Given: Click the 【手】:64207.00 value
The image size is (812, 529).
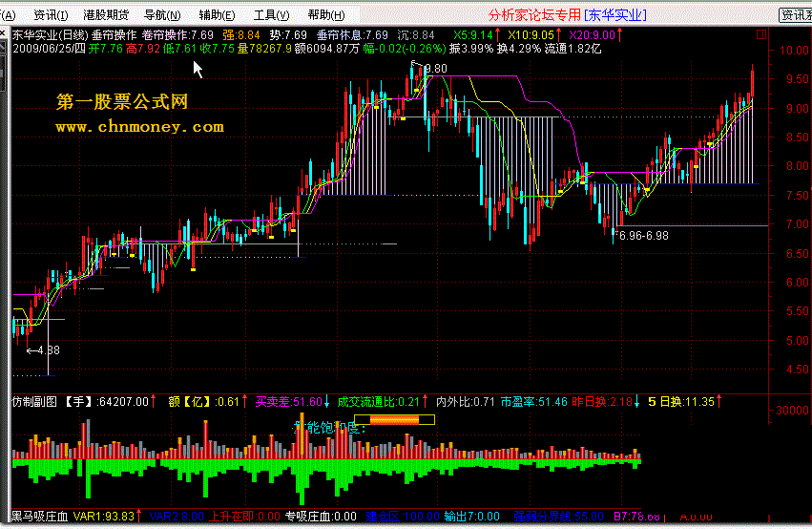Looking at the screenshot, I should 107,402.
